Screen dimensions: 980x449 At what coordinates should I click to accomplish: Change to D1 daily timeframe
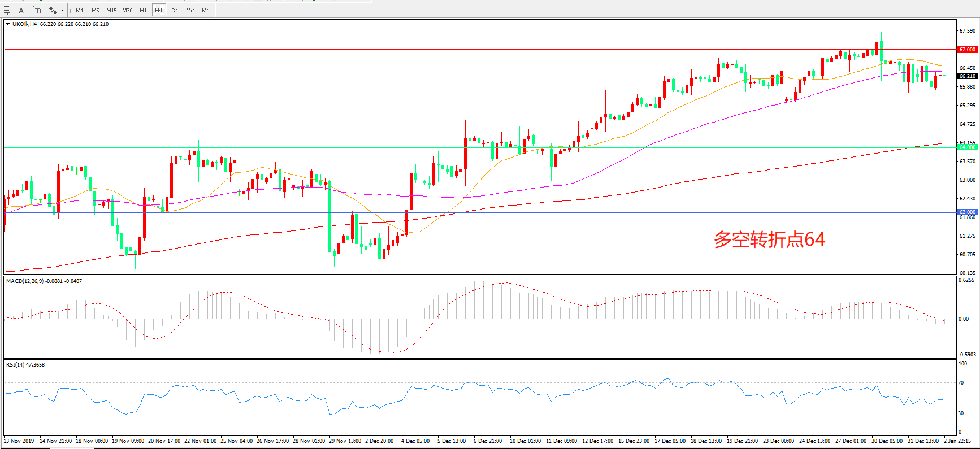coord(175,10)
